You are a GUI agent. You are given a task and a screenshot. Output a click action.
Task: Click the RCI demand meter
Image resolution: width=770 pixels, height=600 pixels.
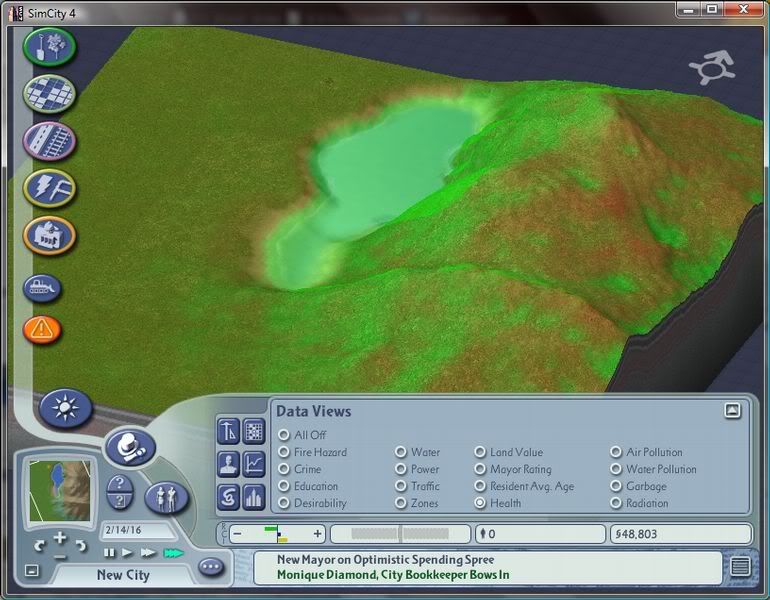[277, 534]
